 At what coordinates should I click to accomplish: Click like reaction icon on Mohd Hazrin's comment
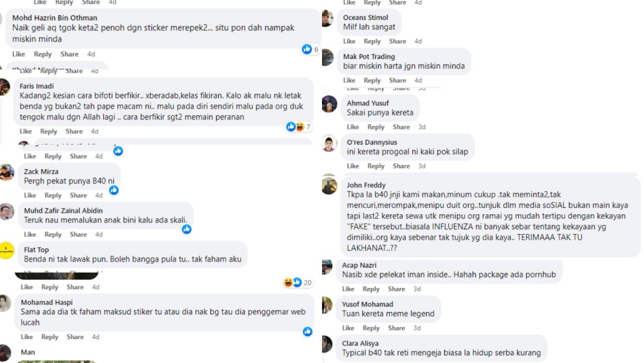(307, 49)
